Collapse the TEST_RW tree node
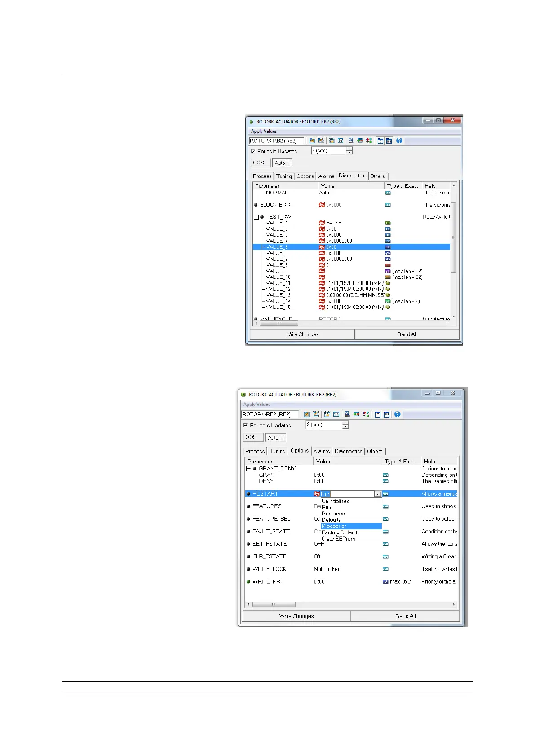The image size is (535, 756). pyautogui.click(x=256, y=217)
